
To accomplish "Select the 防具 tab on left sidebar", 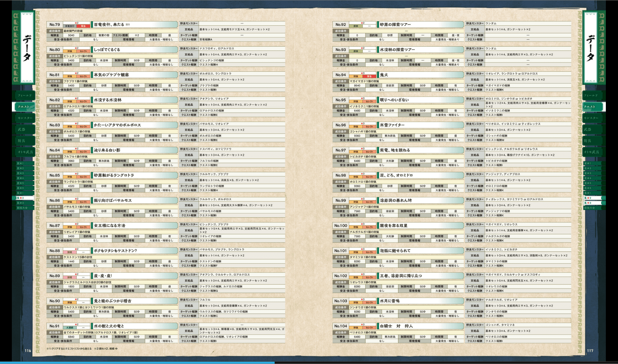I will click(23, 141).
